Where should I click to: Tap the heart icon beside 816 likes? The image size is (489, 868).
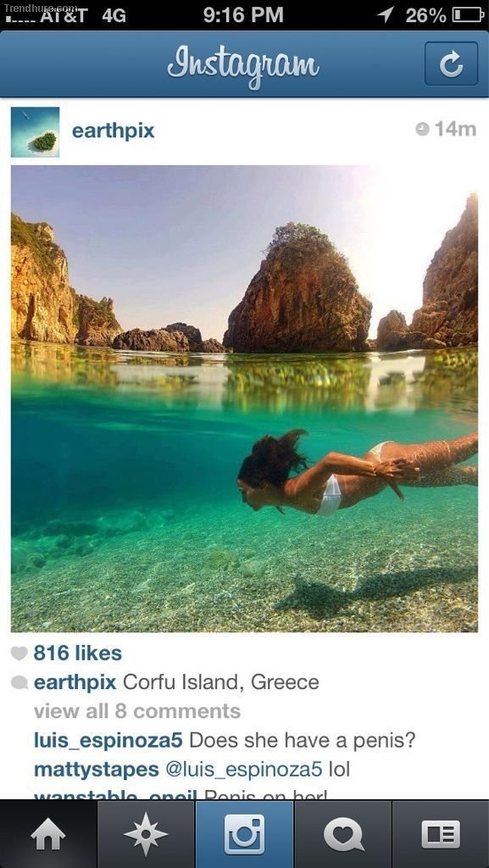pos(19,654)
